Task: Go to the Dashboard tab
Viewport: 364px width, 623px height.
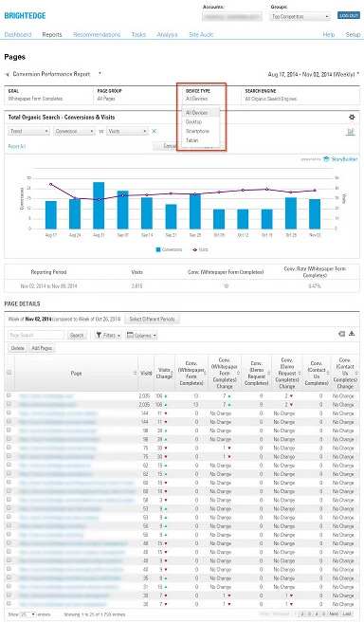Action: [x=17, y=34]
